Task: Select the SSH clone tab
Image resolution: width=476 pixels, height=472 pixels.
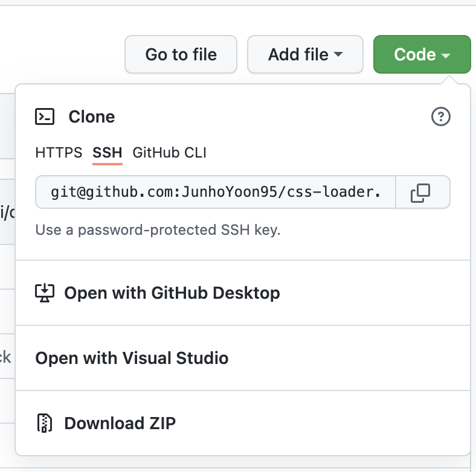Action: 108,153
